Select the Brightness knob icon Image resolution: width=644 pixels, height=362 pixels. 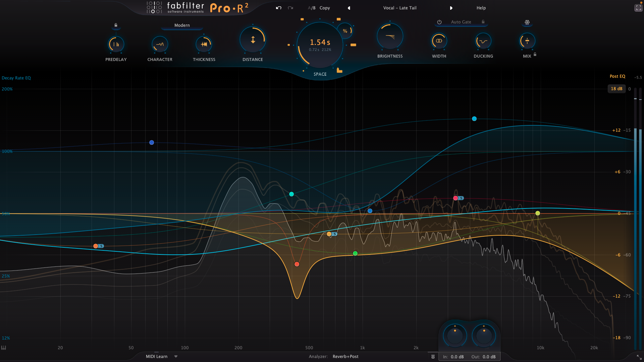[389, 36]
